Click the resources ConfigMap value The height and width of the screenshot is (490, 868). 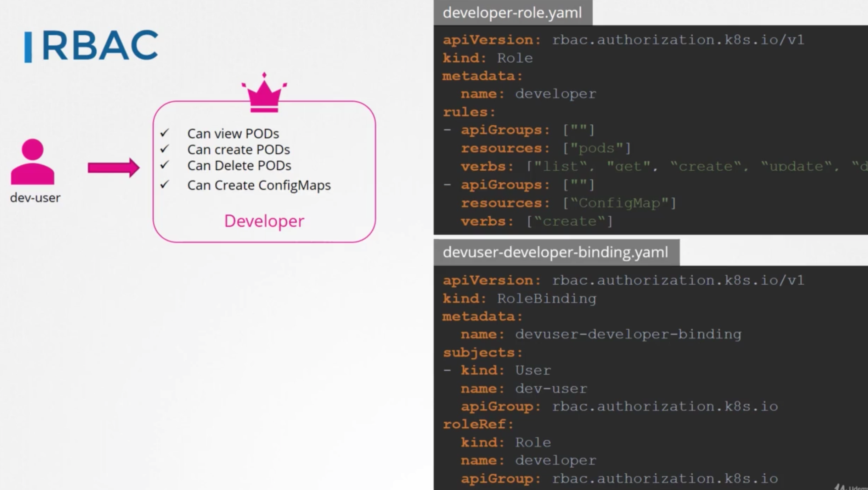point(619,203)
